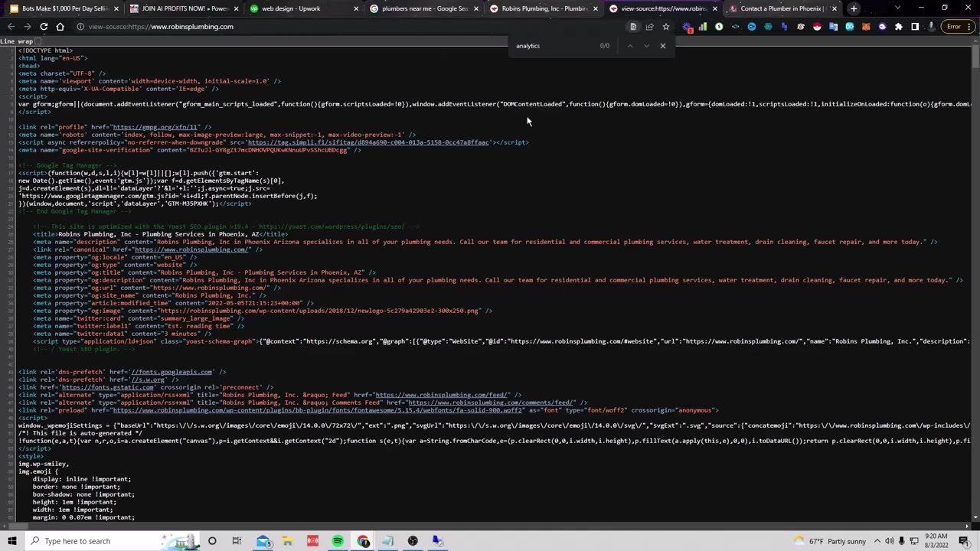
Task: Open the //fonts.googleapis.com link
Action: point(171,372)
